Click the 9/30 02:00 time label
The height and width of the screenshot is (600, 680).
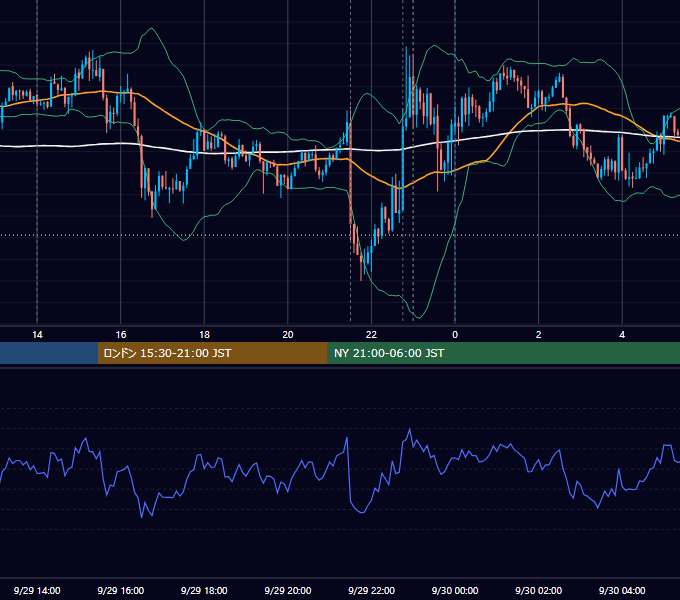tap(539, 590)
